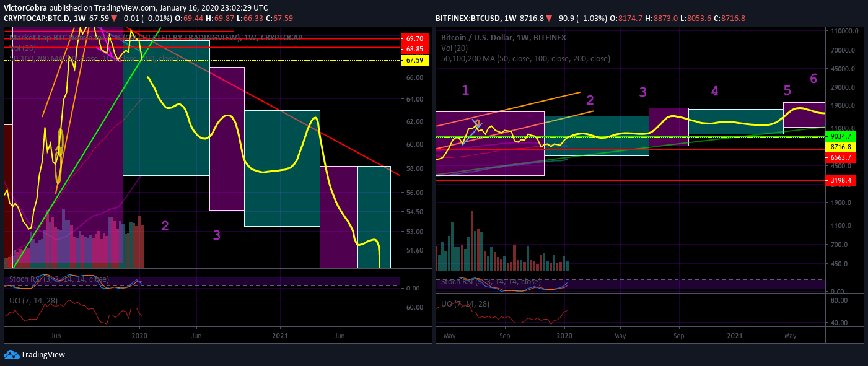
Task: Click 70000.0 on the BTCUSD price axis
Action: click(x=844, y=50)
